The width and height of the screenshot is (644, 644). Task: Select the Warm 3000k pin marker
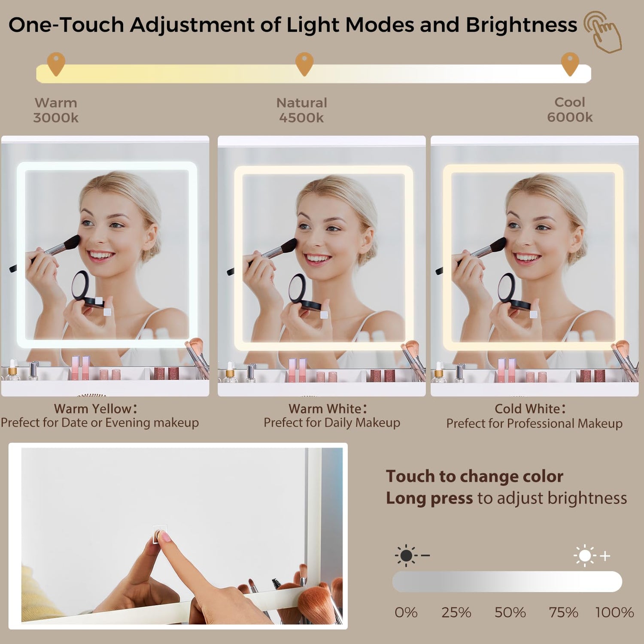56,64
